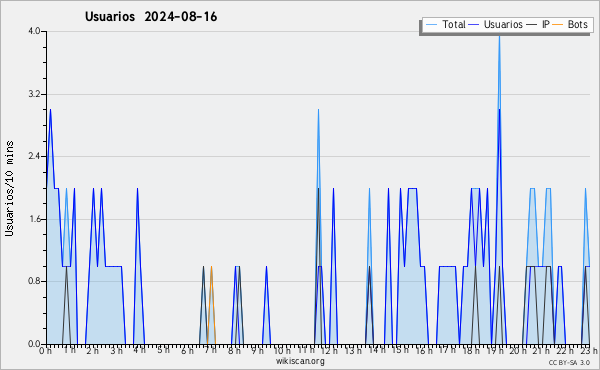This screenshot has width=600, height=370.
Task: Click the '23 h' x-axis label
Action: coord(589,351)
